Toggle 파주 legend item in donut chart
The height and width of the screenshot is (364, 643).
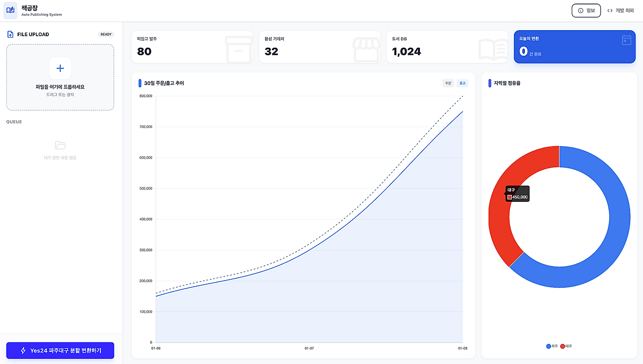tap(552, 346)
